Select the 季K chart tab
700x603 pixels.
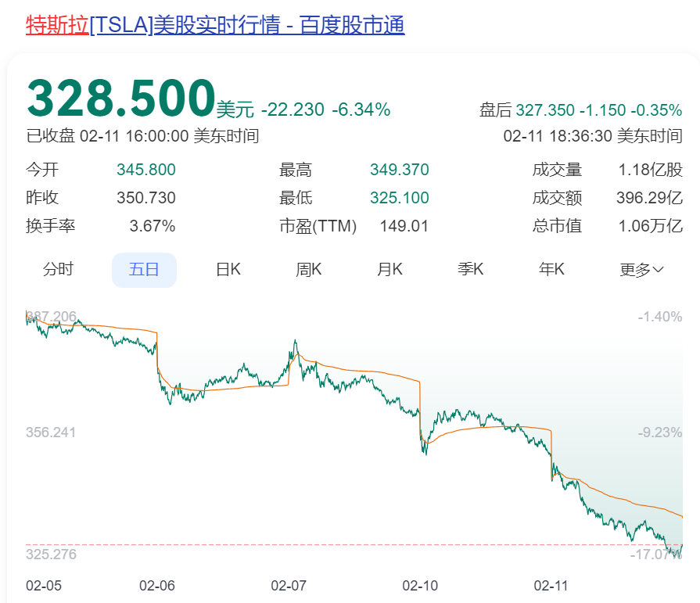coord(471,270)
